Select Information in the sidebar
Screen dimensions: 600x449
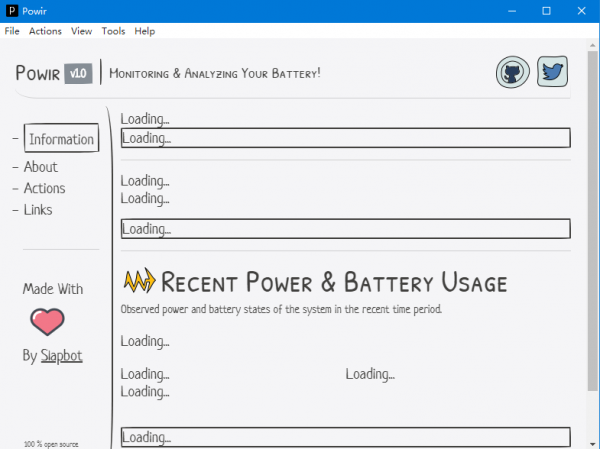tap(61, 139)
